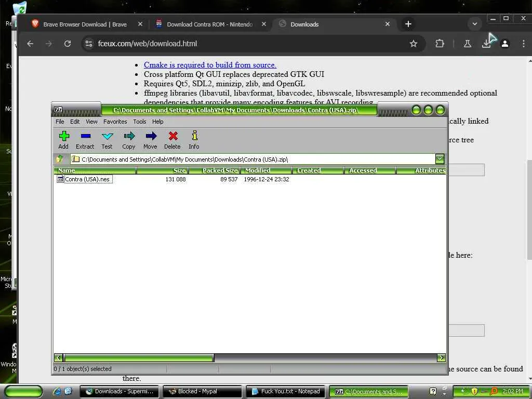Switch to Fuck You.txt Notepad taskbar button
The height and width of the screenshot is (399, 532).
286,392
